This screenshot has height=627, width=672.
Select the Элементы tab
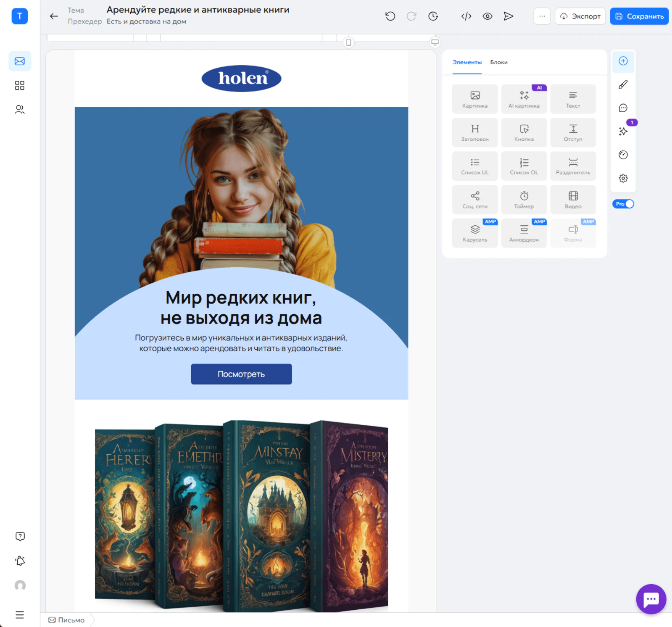click(467, 62)
